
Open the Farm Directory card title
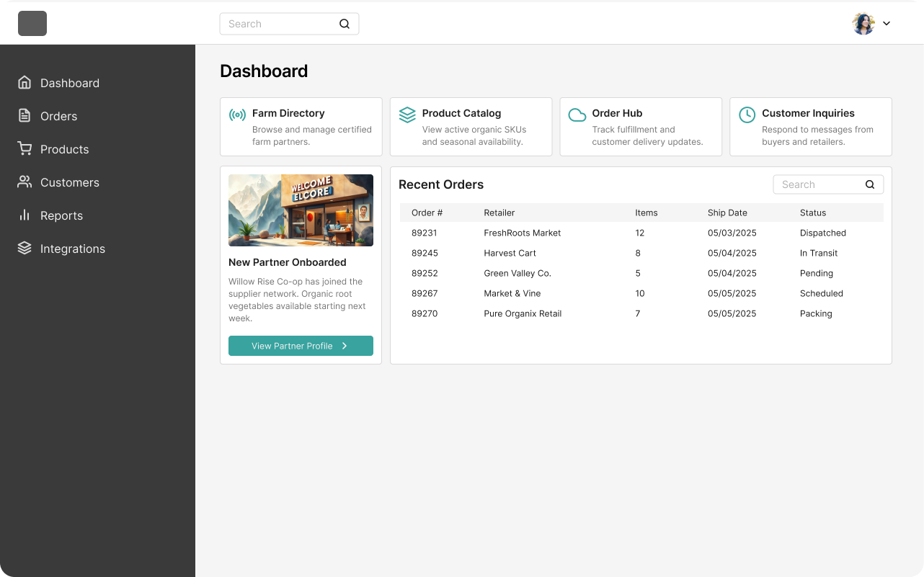[288, 113]
